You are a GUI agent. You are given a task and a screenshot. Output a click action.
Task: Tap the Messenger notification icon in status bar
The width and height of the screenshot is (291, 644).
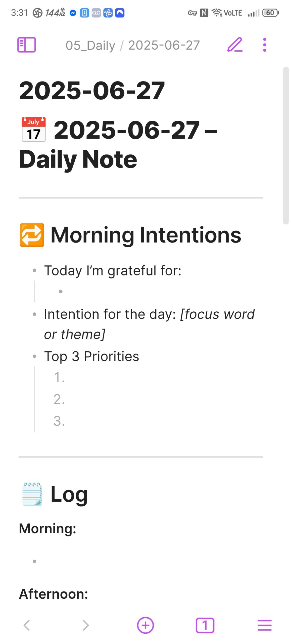click(x=73, y=13)
